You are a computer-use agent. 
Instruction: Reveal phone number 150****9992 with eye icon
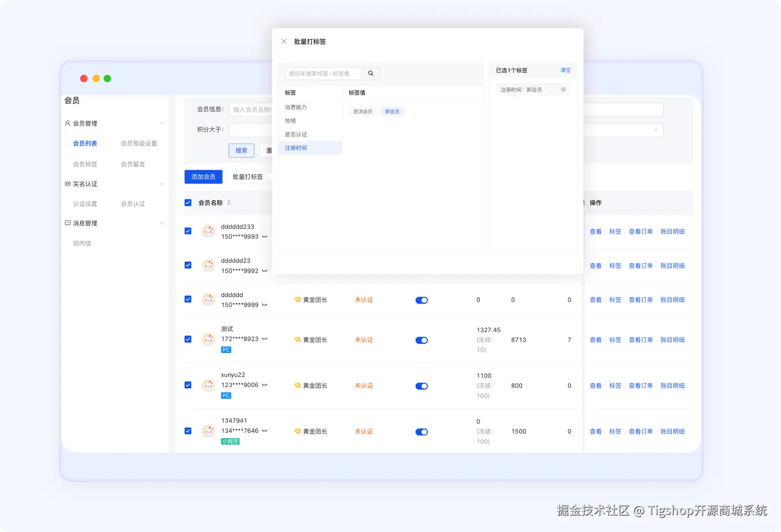click(265, 271)
